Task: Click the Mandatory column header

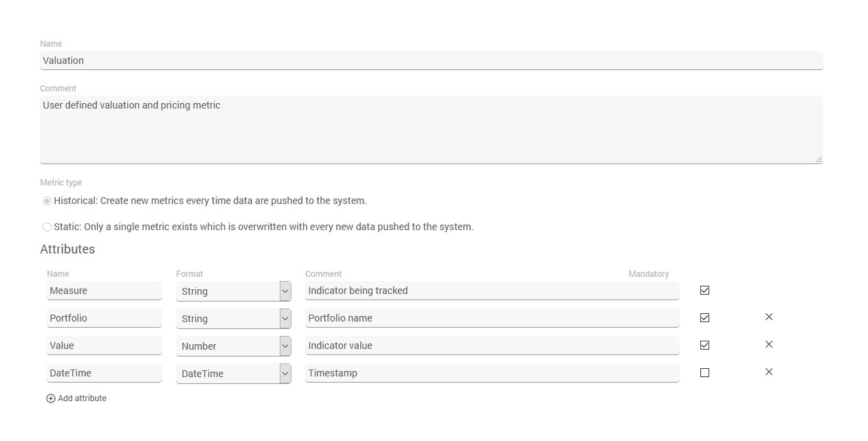Action: pyautogui.click(x=649, y=274)
